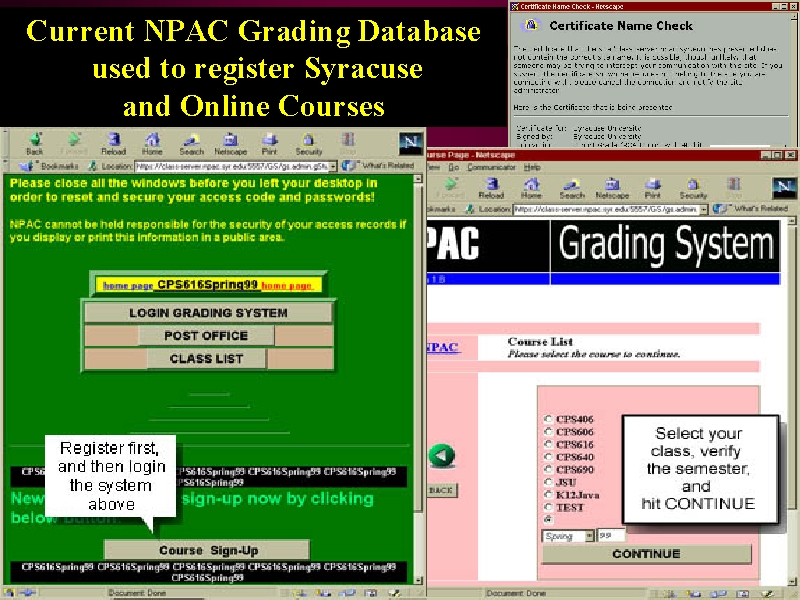Click the year field containing 99

pyautogui.click(x=611, y=536)
